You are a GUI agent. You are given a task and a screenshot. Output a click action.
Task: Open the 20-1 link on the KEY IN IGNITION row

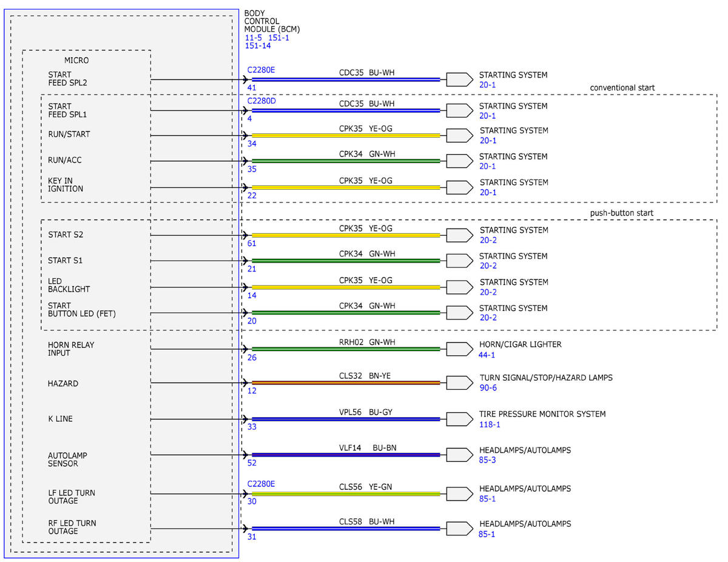(x=488, y=192)
